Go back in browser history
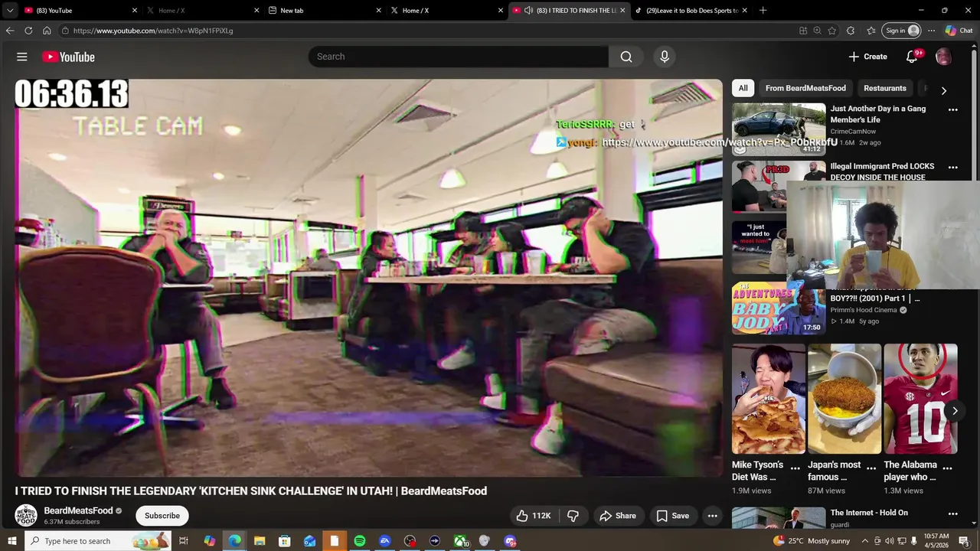The width and height of the screenshot is (980, 551). [x=10, y=31]
